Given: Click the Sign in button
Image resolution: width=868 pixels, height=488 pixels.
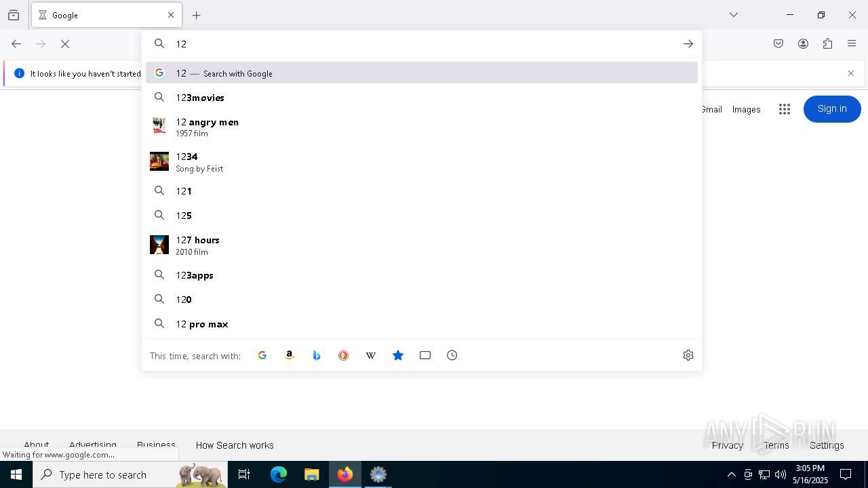Looking at the screenshot, I should tap(832, 109).
